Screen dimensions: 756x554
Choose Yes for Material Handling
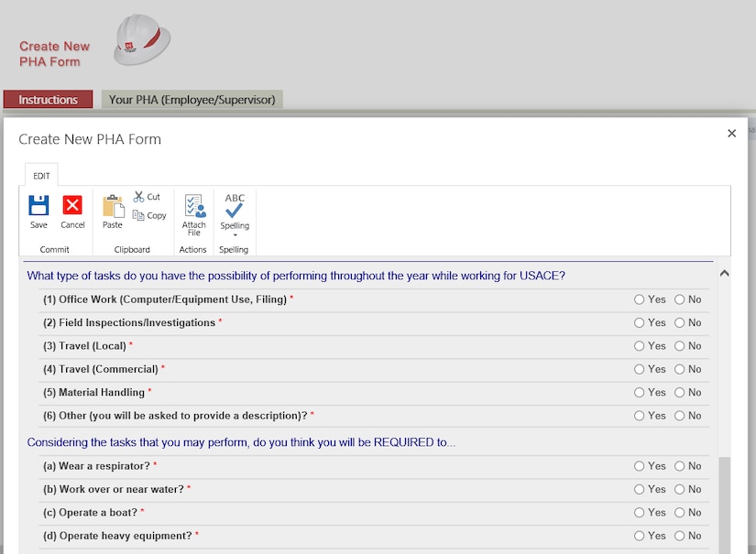(640, 393)
